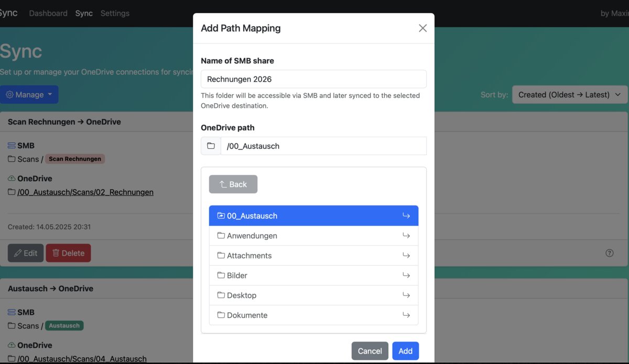The width and height of the screenshot is (629, 364).
Task: Open Attachments subfolder with arrow icon
Action: 406,256
